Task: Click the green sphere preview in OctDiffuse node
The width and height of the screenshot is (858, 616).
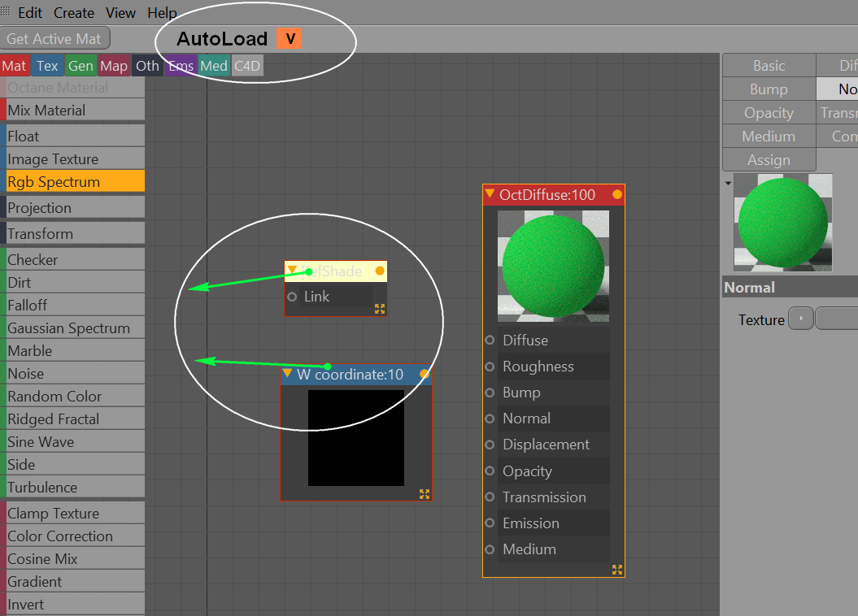Action: coord(553,267)
